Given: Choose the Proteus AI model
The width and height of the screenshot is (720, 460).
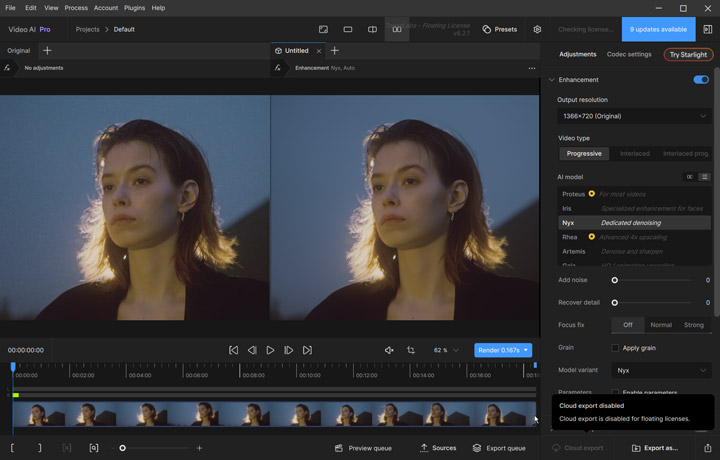Looking at the screenshot, I should click(x=635, y=194).
